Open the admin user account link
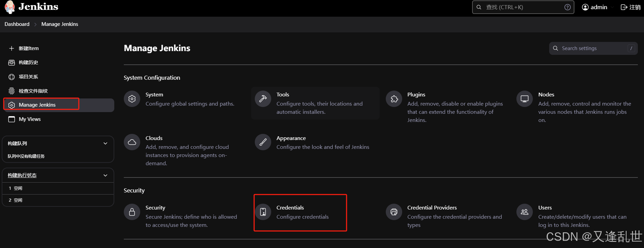The image size is (644, 248). [595, 7]
